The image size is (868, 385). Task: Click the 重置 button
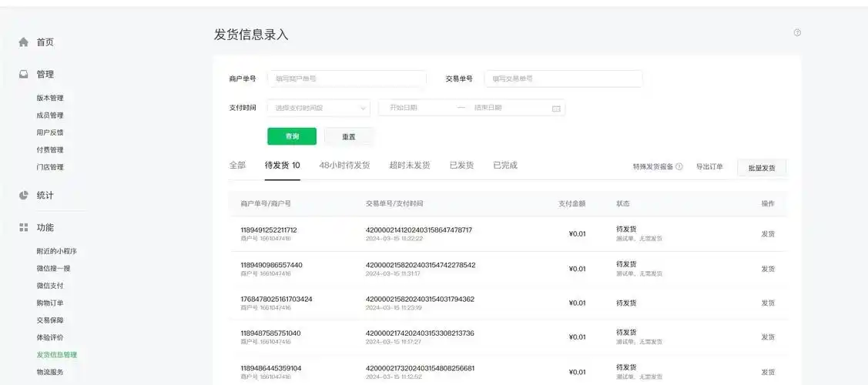click(349, 137)
